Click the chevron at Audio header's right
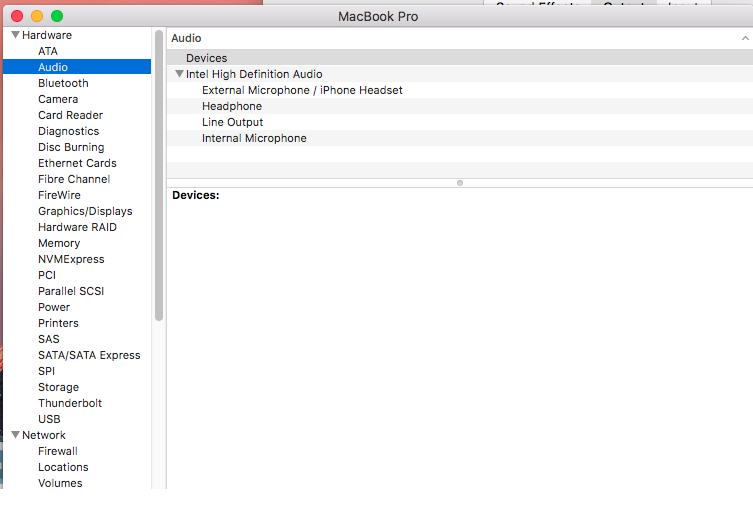753x527 pixels. pyautogui.click(x=744, y=38)
